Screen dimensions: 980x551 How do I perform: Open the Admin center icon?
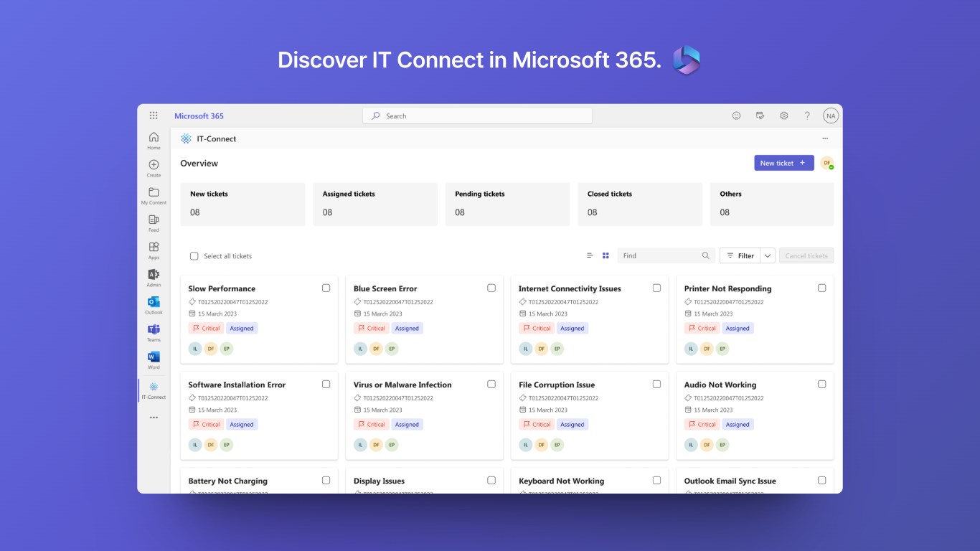point(154,275)
